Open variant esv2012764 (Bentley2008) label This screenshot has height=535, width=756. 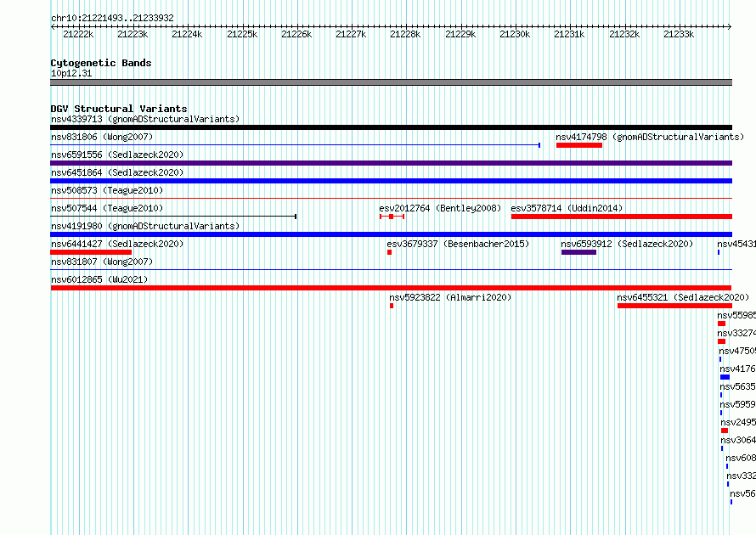click(440, 208)
